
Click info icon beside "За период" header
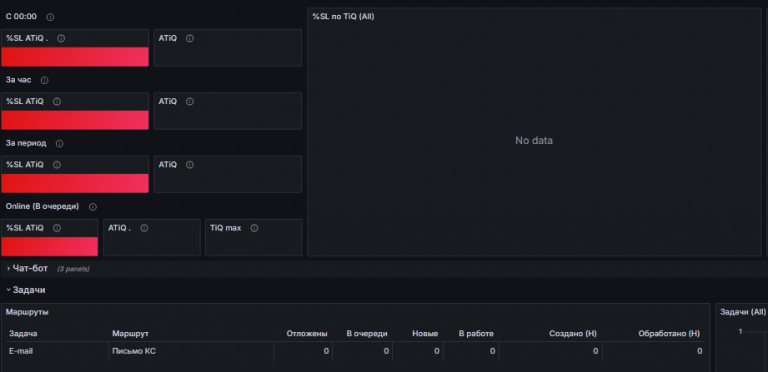point(59,144)
